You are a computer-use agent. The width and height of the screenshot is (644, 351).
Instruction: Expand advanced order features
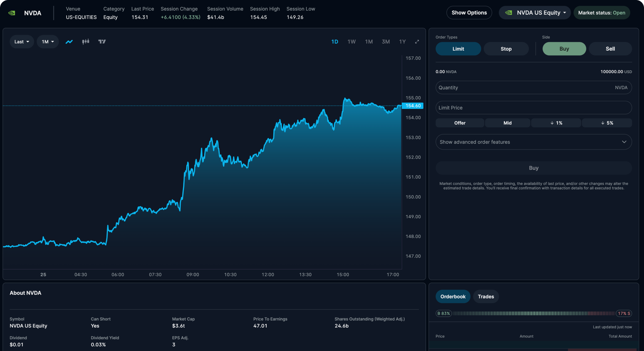tap(533, 142)
